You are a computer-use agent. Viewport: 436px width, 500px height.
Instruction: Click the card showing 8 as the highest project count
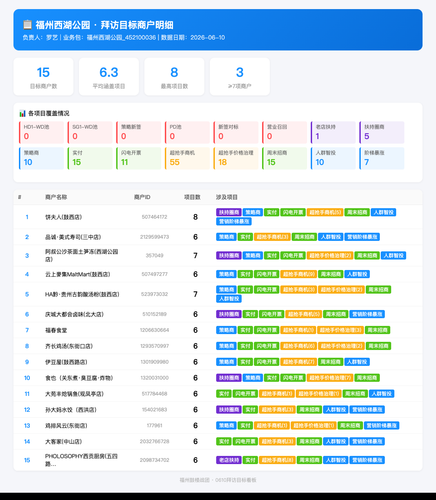coord(174,77)
